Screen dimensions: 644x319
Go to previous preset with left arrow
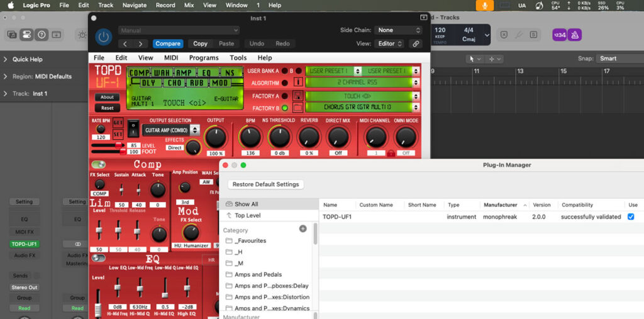click(125, 43)
